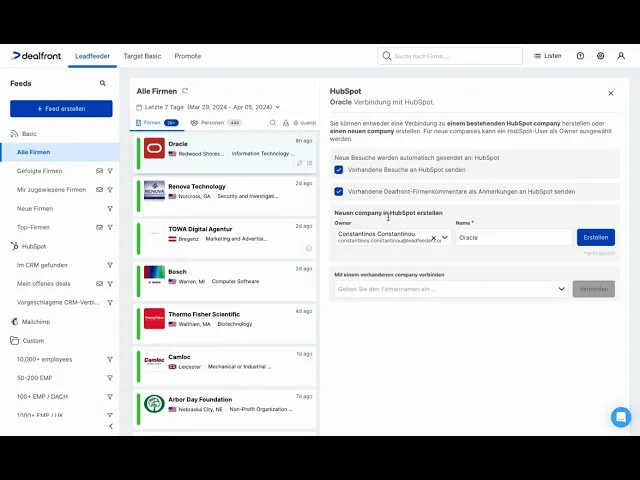Select the Arbor Day Foundation company

click(x=224, y=409)
